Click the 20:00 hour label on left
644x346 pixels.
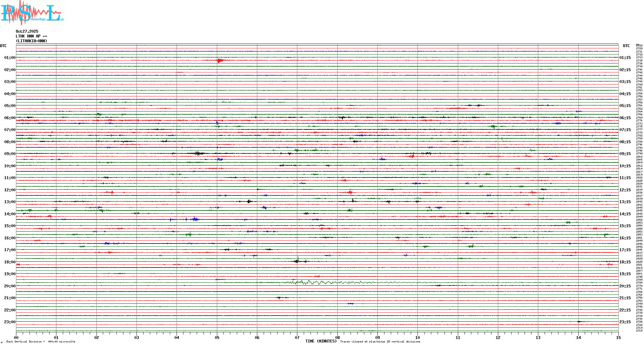tap(10, 286)
